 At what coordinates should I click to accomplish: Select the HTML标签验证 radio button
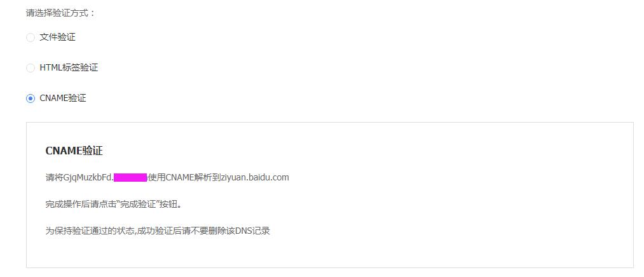[31, 68]
